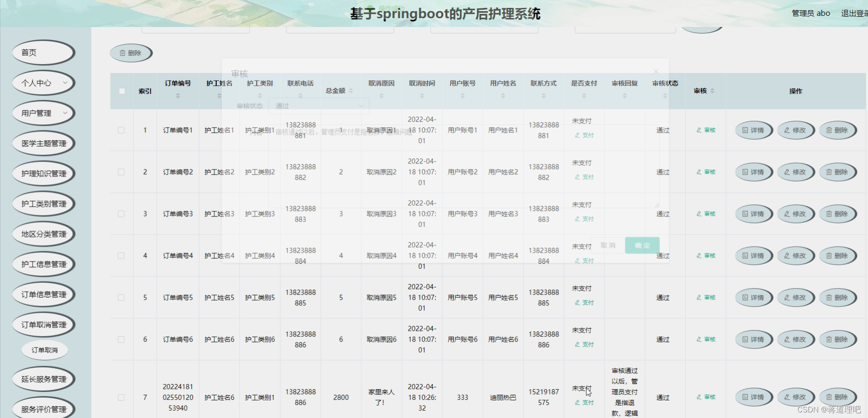Sort by the 订单编号 column arrows
Image resolution: width=868 pixels, height=418 pixels.
[x=178, y=96]
